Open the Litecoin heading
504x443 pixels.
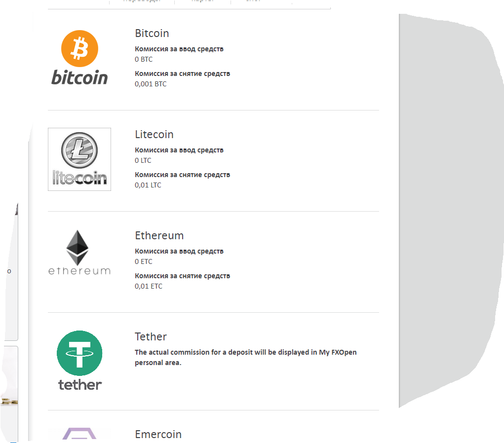pos(154,135)
